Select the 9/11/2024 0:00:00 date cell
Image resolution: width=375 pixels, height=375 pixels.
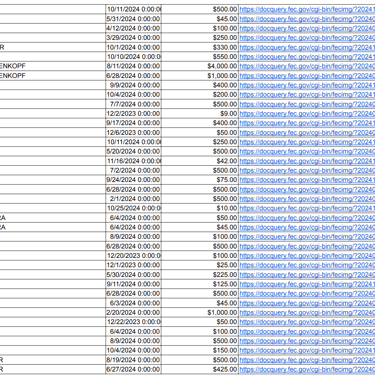133,284
